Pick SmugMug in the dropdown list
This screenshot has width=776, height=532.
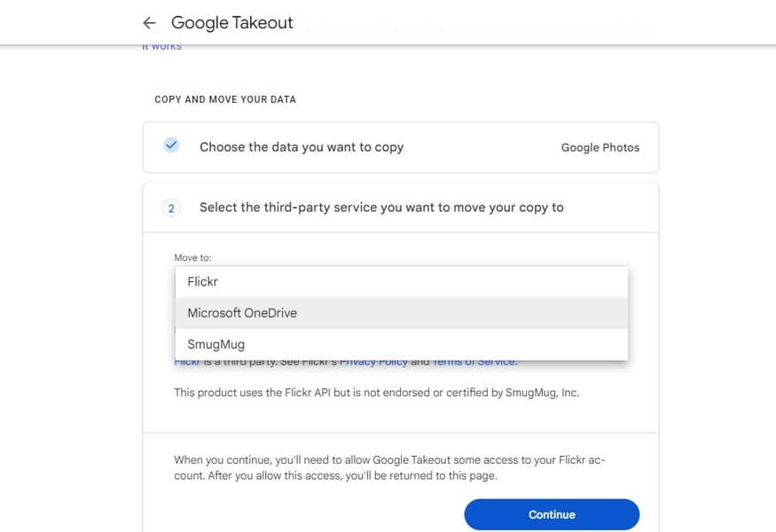[x=216, y=344]
